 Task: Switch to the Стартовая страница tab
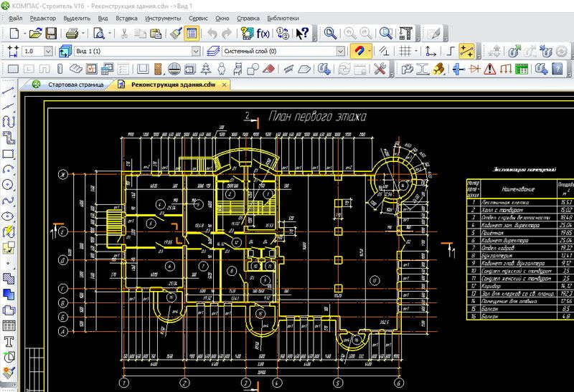pos(76,85)
